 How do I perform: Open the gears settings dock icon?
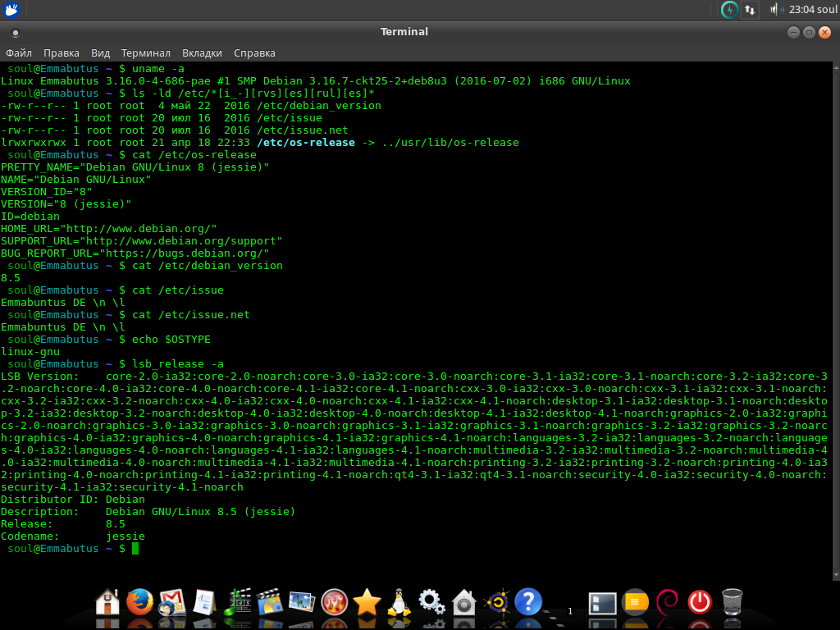[x=431, y=602]
